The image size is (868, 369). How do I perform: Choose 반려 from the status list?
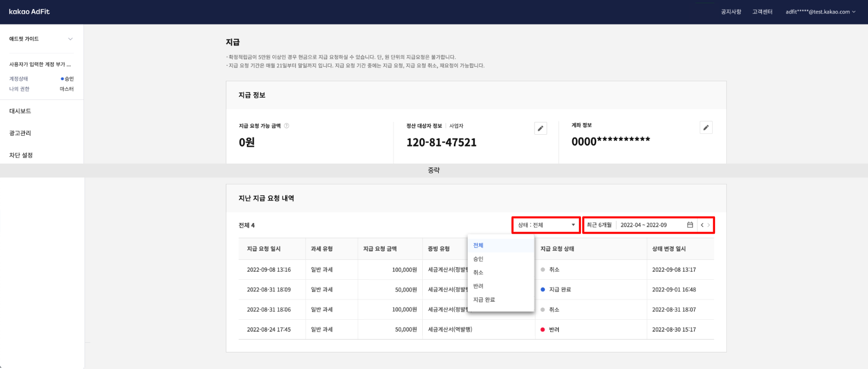(x=478, y=286)
